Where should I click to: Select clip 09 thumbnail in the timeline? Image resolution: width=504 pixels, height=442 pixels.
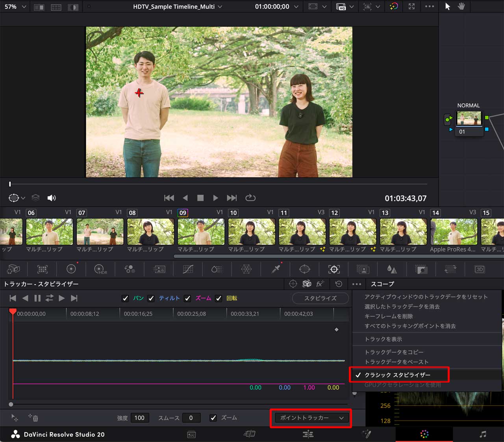click(x=201, y=231)
